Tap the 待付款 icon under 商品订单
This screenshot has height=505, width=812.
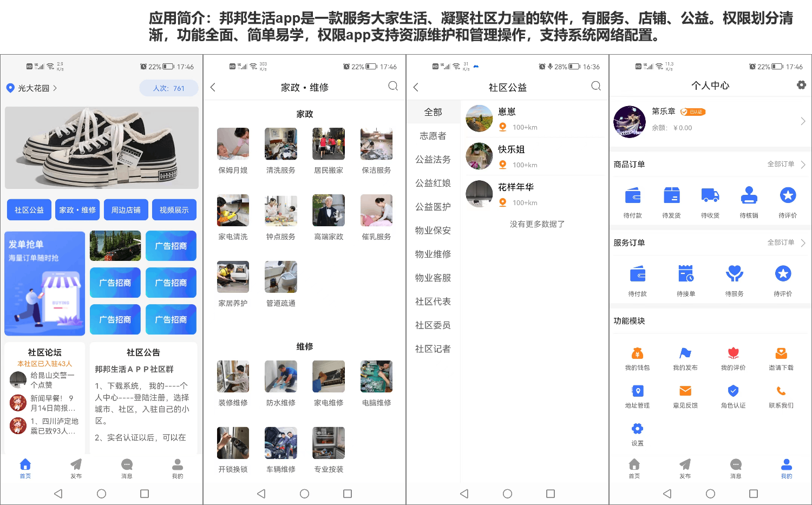tap(632, 195)
